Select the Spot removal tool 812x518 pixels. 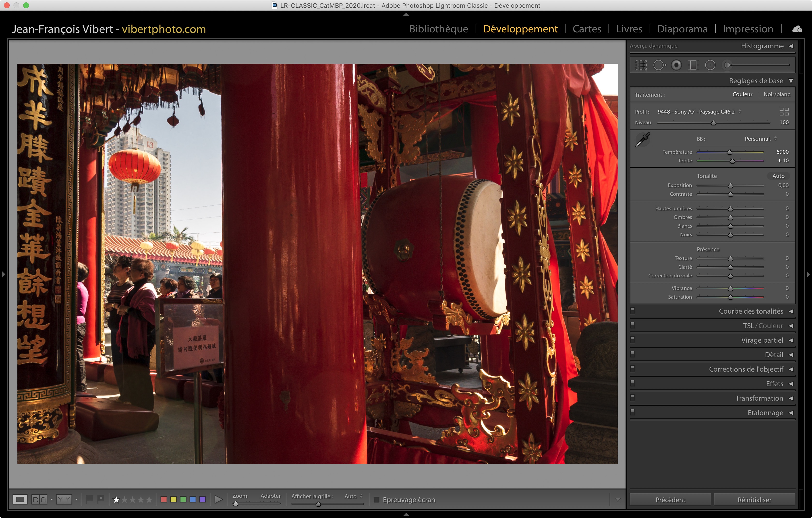click(659, 65)
